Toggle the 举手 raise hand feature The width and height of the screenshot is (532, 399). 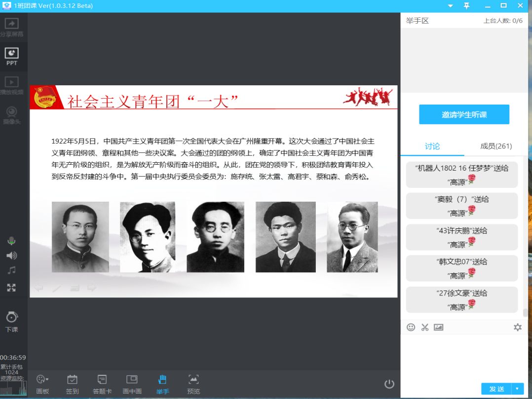coord(162,383)
